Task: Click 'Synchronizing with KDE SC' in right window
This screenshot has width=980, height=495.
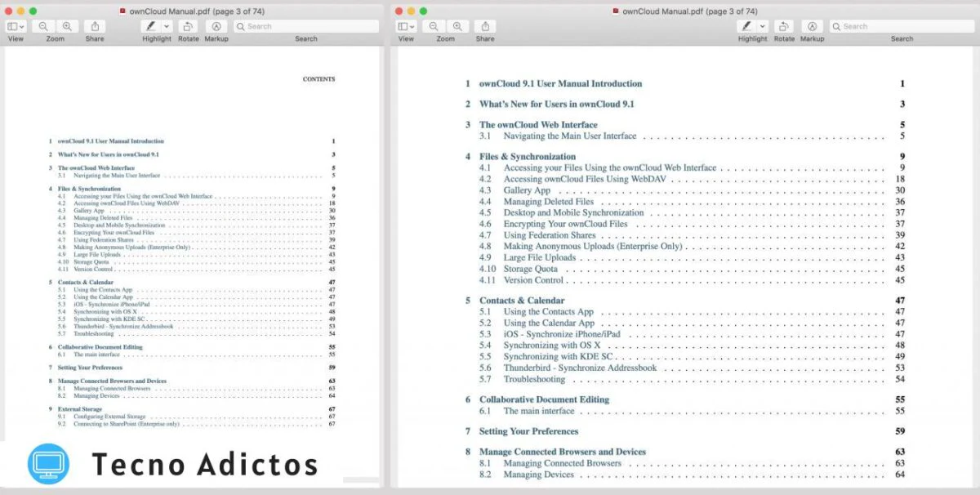Action: pos(558,356)
